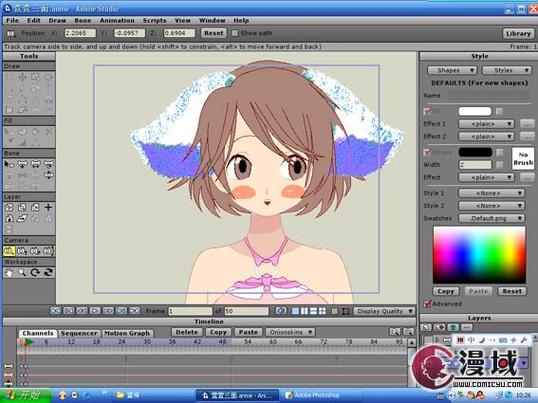538x403 pixels.
Task: Toggle the checkbox beside the stroke color
Action: pos(500,152)
